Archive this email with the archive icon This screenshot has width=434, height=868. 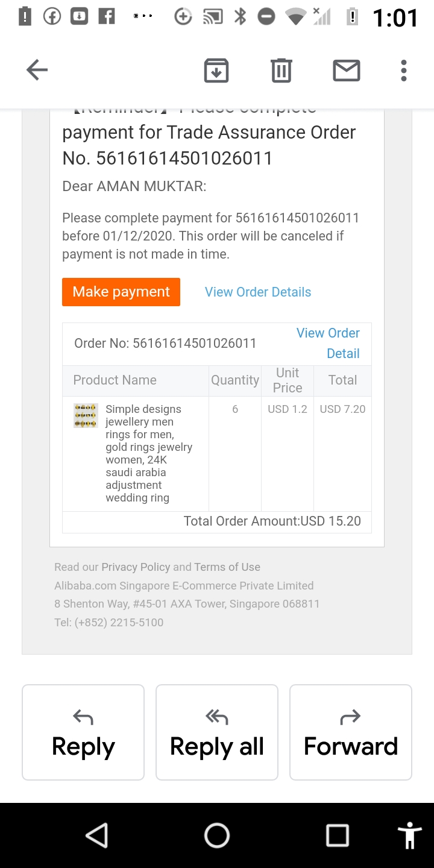tap(216, 71)
